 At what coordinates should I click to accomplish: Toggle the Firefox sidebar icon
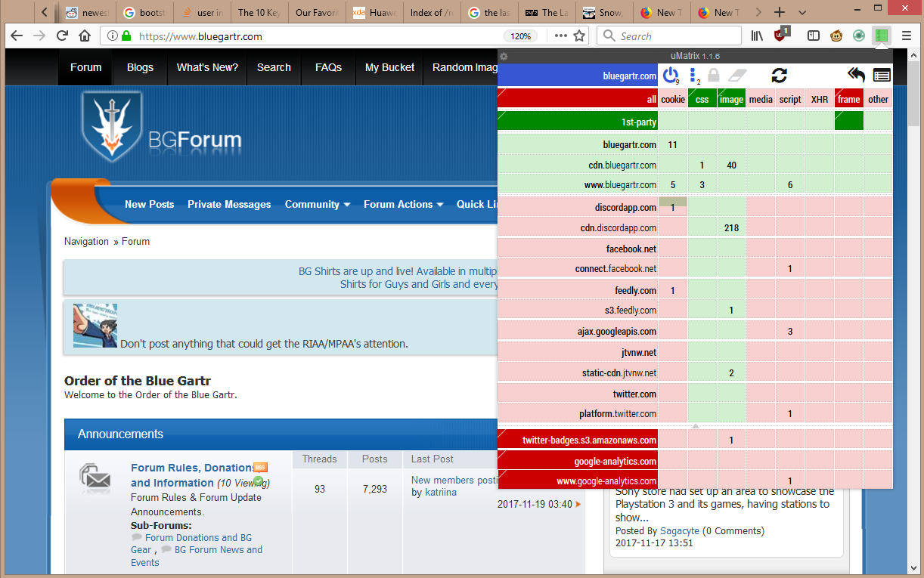click(814, 36)
